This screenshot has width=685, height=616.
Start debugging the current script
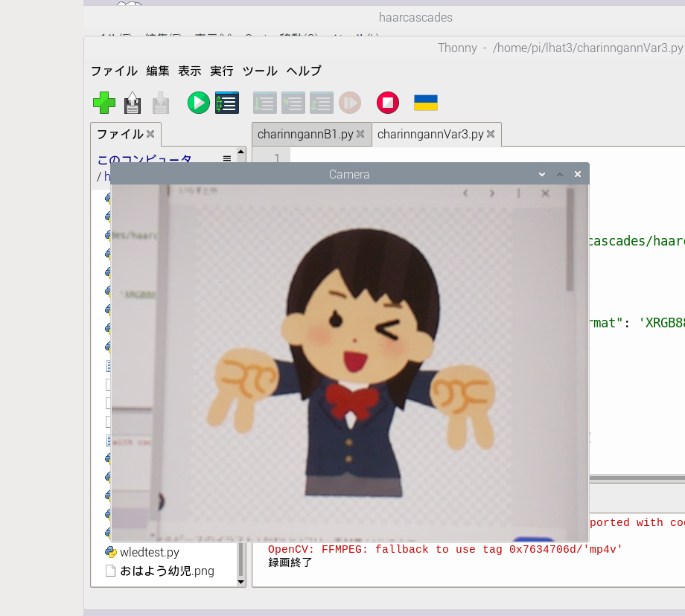(226, 103)
